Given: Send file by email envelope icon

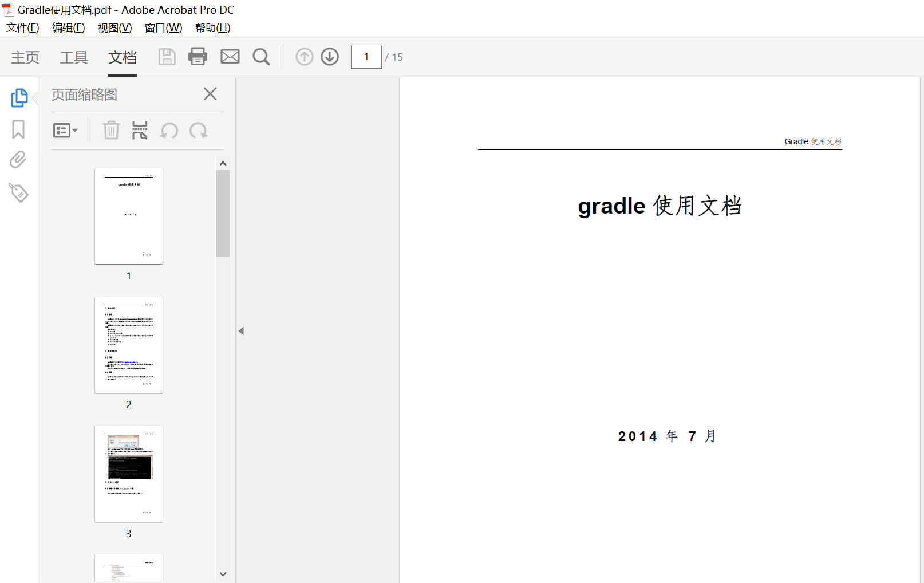Looking at the screenshot, I should tap(230, 56).
